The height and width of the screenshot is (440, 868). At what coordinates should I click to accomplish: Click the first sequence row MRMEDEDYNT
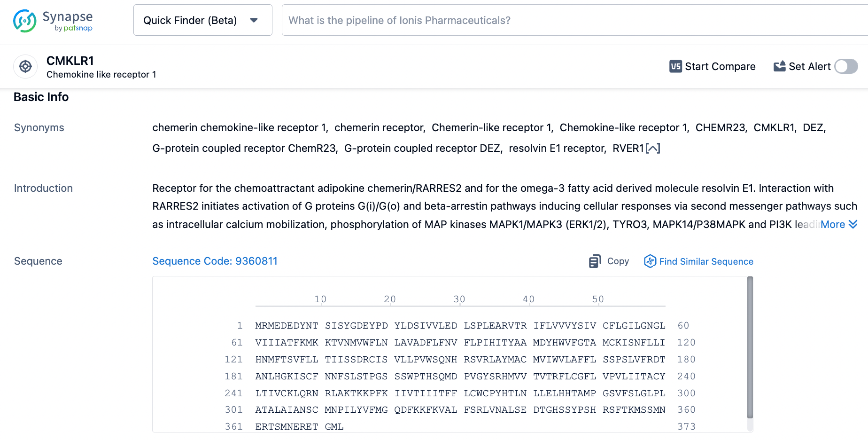click(x=287, y=325)
